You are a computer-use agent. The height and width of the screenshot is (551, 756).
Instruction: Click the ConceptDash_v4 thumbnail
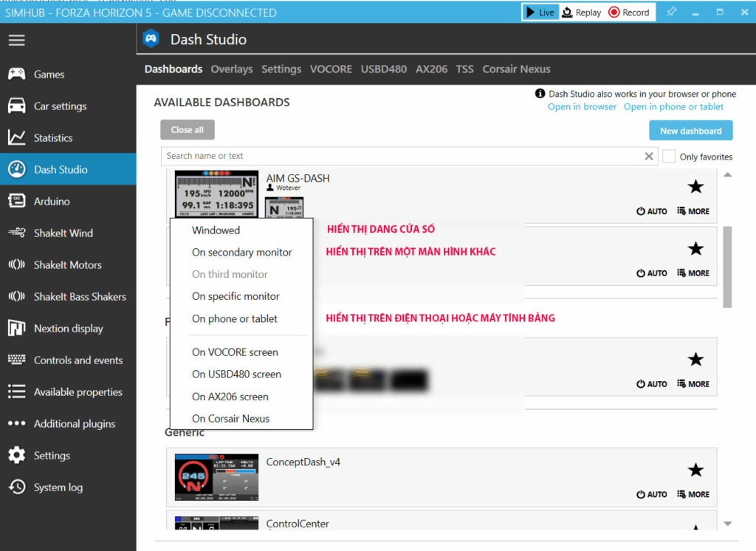(x=216, y=477)
